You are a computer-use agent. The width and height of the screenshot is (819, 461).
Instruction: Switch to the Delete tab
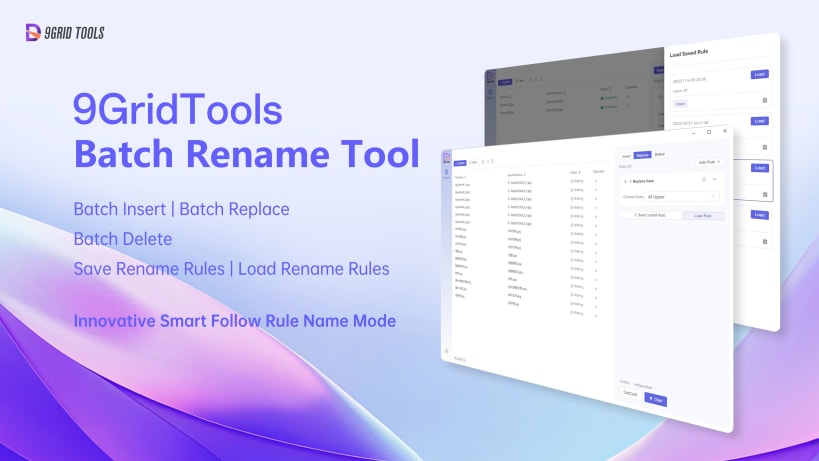[660, 154]
